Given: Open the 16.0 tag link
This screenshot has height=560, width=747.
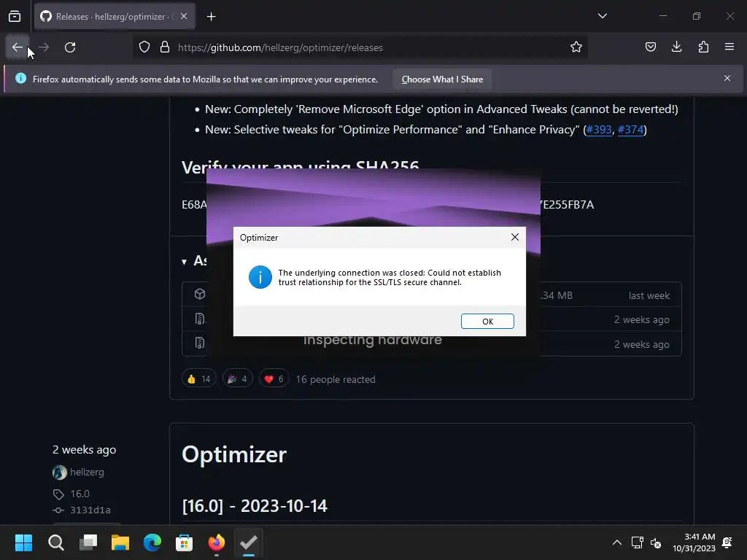Looking at the screenshot, I should pyautogui.click(x=80, y=494).
